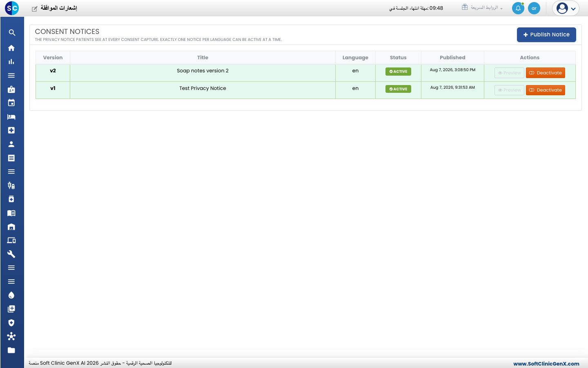
Task: Click the 'Aug 7, 2026, 9:31:53 AM' date
Action: [452, 88]
